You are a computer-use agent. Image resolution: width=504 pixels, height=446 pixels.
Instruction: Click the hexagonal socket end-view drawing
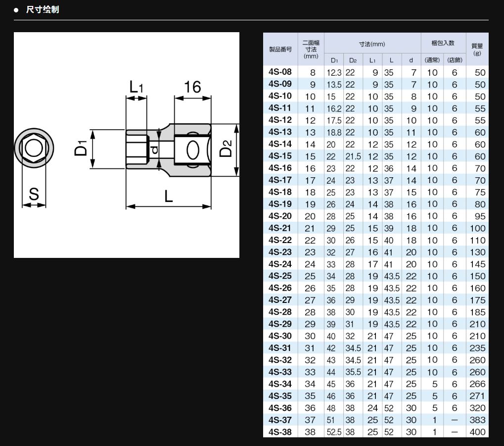tap(34, 148)
